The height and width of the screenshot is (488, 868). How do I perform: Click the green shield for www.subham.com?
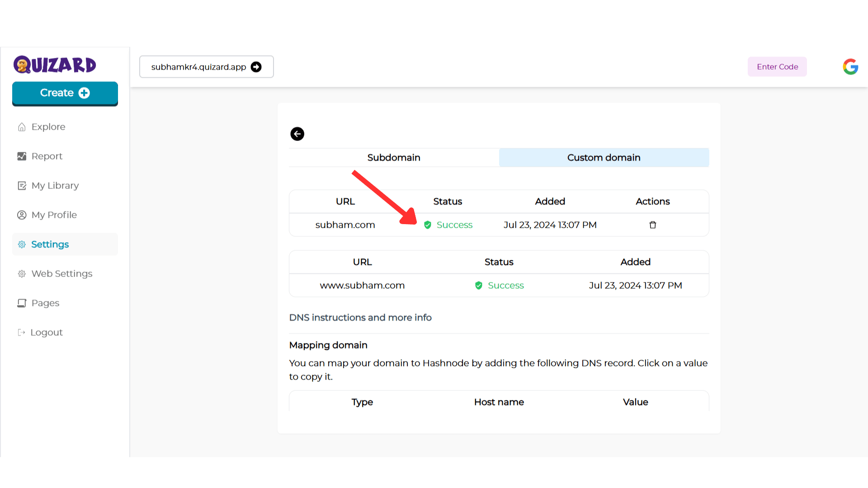point(479,285)
